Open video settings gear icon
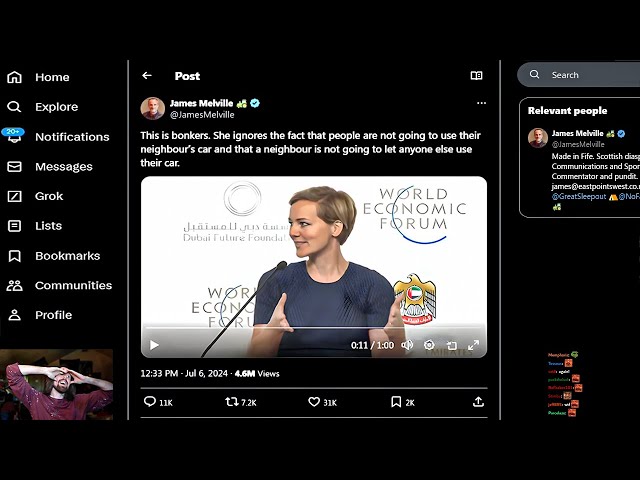 point(429,345)
